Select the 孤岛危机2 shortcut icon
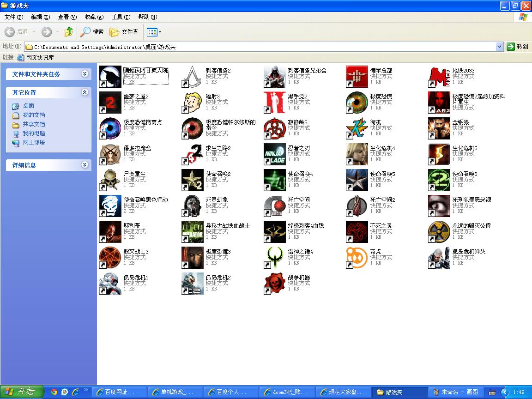The height and width of the screenshot is (399, 532). (193, 284)
